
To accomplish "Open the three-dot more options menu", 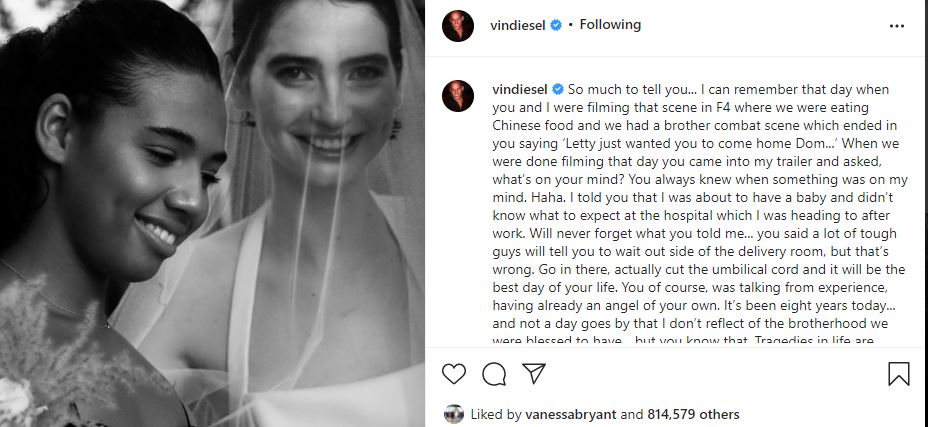I will (897, 26).
